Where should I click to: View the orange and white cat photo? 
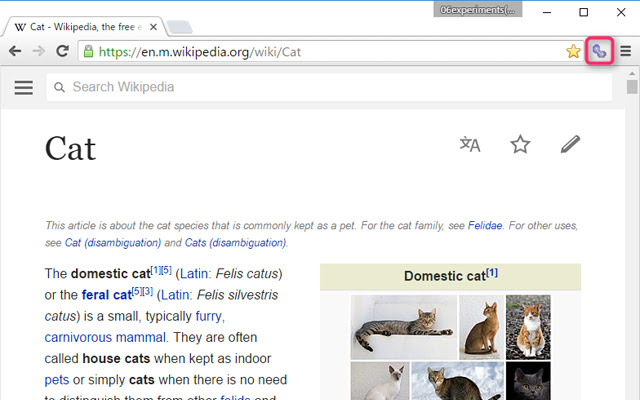pos(528,327)
